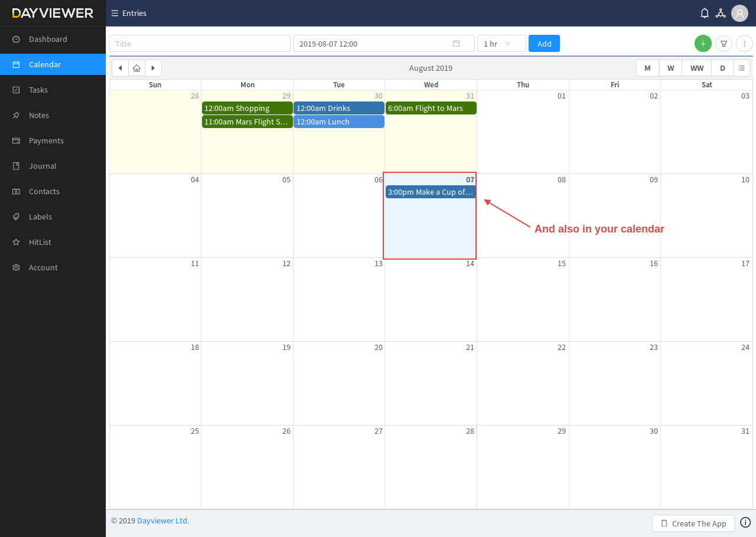Open the 12:00am Lunch event
The image size is (756, 537).
[x=339, y=122]
